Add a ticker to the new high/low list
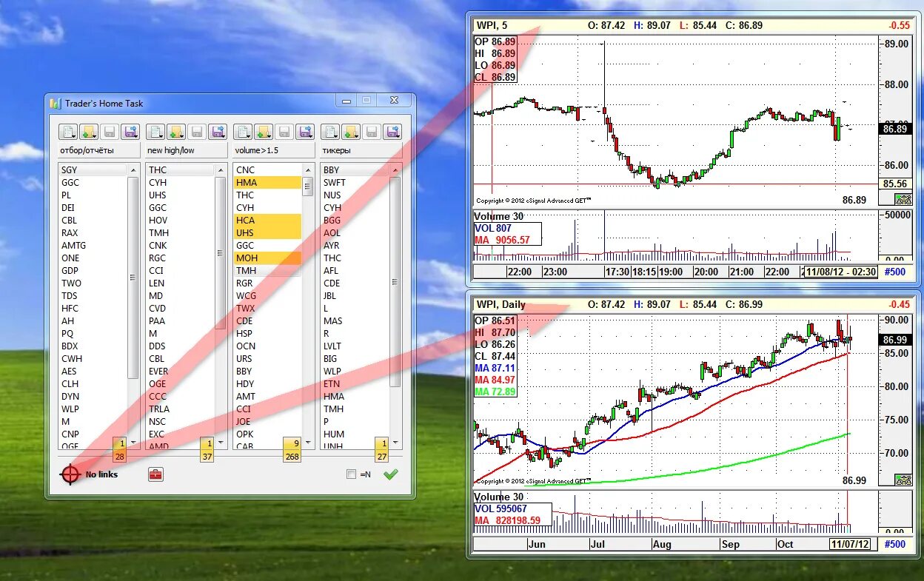This screenshot has height=581, width=924. point(178,131)
